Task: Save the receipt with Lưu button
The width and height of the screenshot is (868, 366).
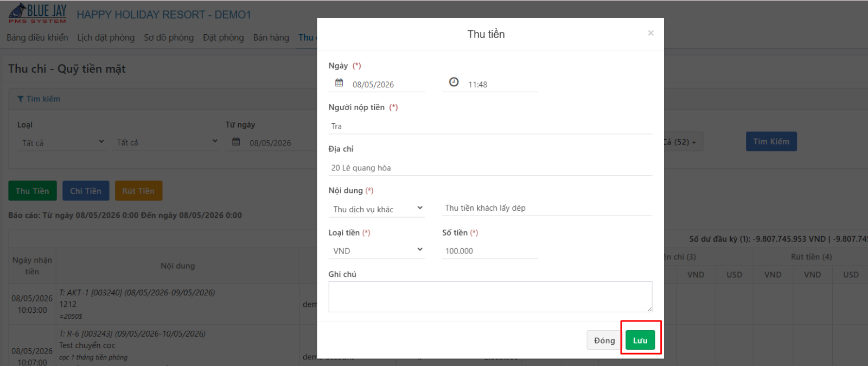Action: tap(640, 340)
